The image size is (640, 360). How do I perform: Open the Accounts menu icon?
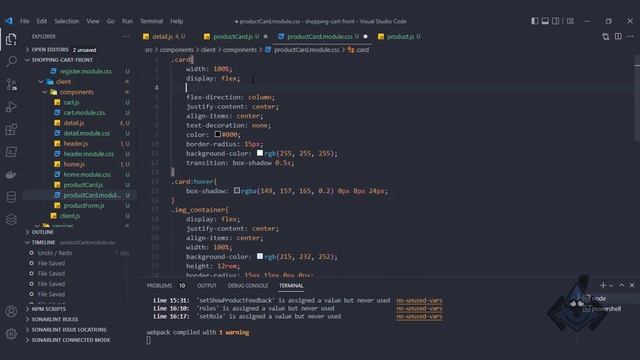pos(11,311)
